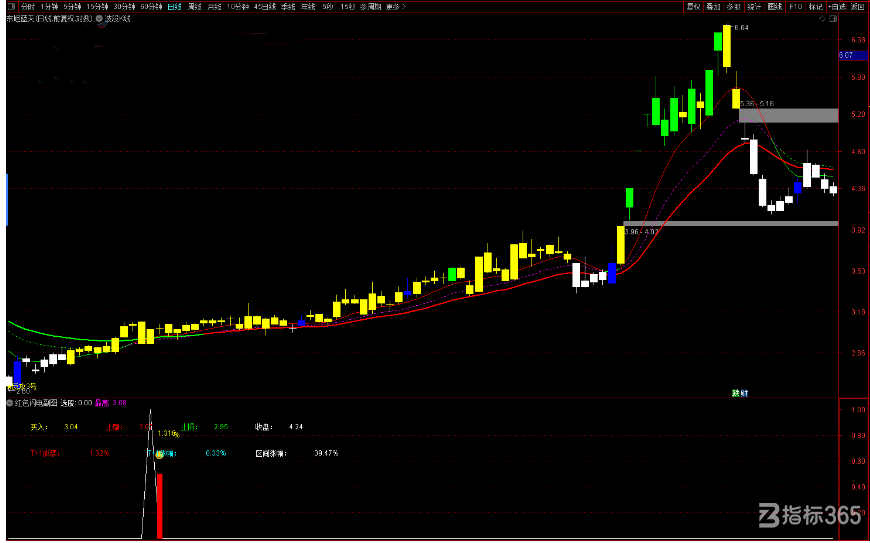Open sub-chart indicator dropdown beside 红色闪电副图
Viewport: 870px width, 543px height.
[x=9, y=403]
